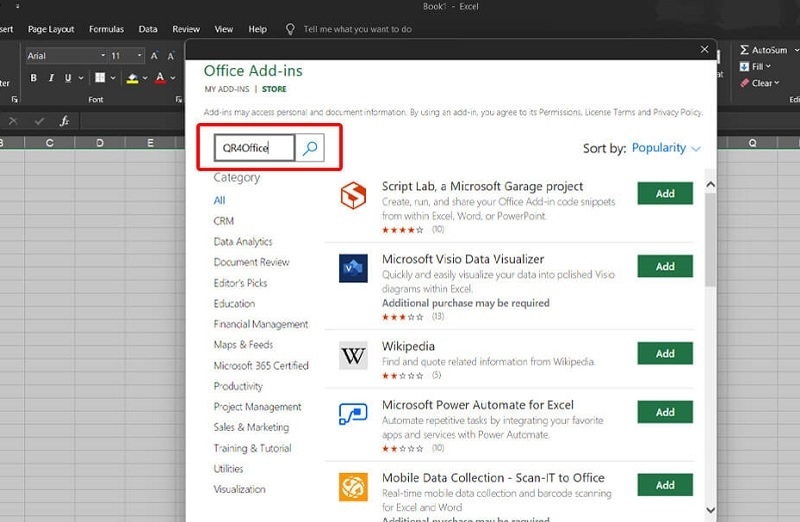
Task: Click the QR4Office search input field
Action: coord(254,149)
